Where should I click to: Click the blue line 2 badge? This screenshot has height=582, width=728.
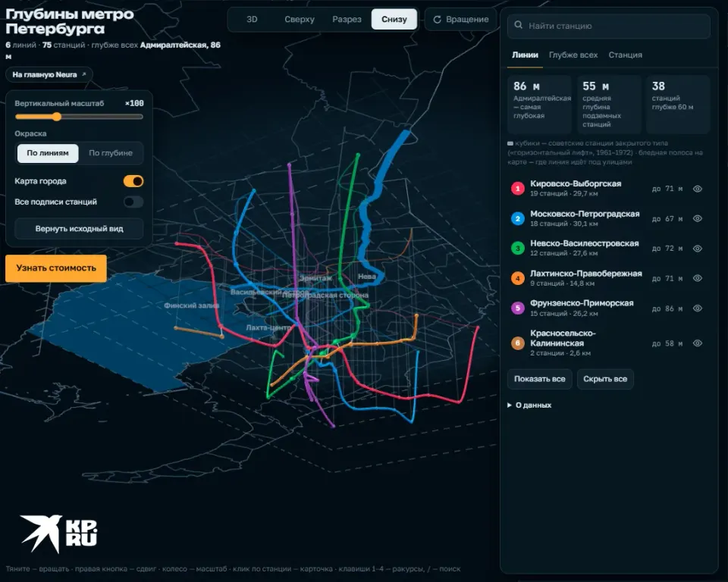pyautogui.click(x=518, y=218)
